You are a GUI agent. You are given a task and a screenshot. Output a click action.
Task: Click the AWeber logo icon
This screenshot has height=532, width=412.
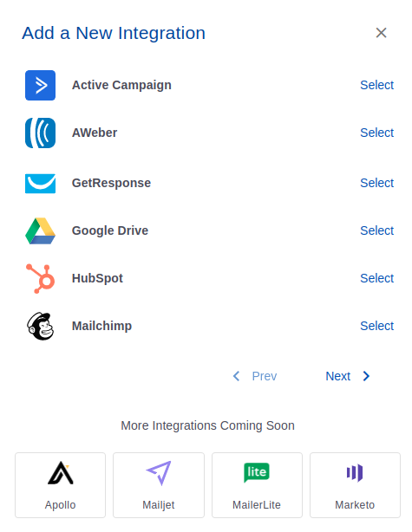[x=40, y=133]
